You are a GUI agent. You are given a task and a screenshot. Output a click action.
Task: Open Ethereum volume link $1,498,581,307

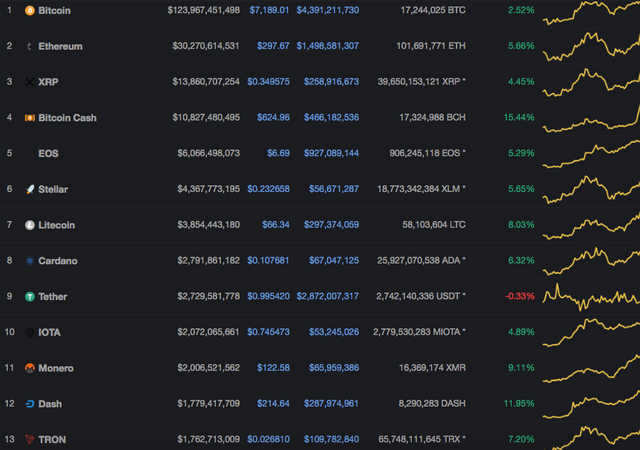327,46
